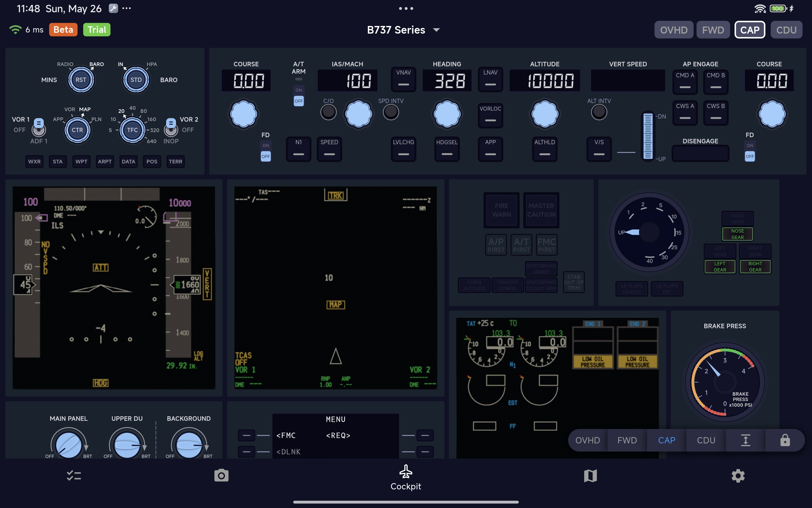Open the checklist icon in bottom bar
The width and height of the screenshot is (812, 508).
74,476
